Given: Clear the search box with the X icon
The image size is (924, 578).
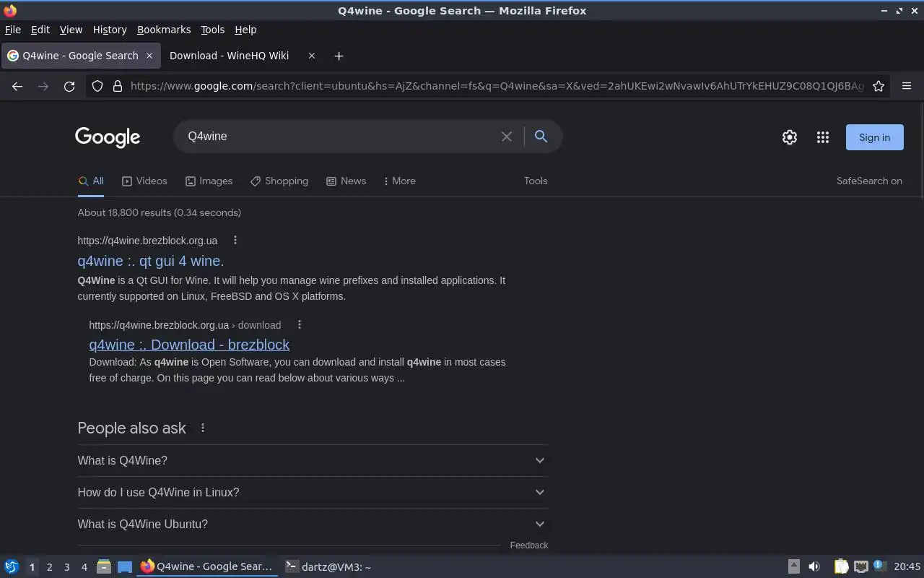Looking at the screenshot, I should pyautogui.click(x=507, y=137).
